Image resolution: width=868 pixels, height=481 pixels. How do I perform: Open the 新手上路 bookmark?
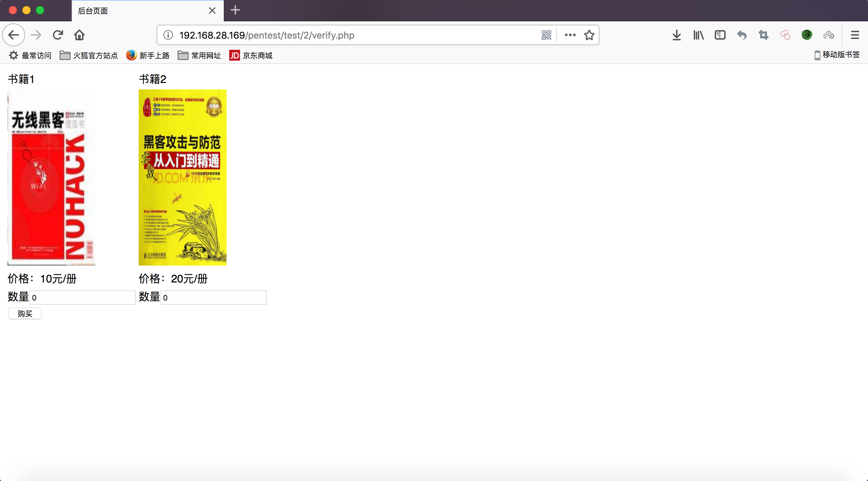coord(148,55)
